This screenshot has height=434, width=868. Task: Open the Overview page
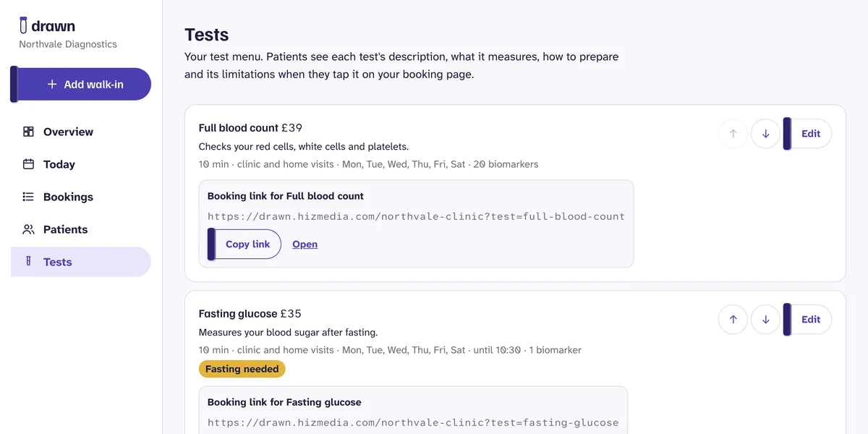tap(81, 132)
